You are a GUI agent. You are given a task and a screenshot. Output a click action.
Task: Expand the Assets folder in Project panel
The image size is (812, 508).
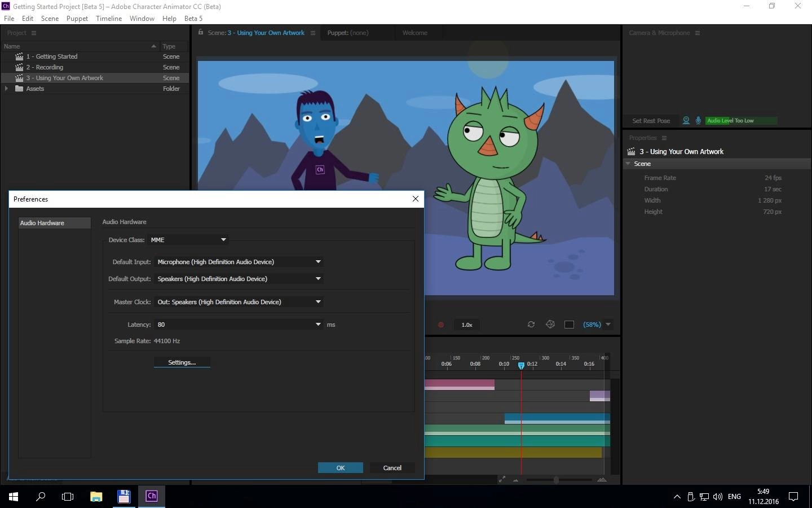[6, 89]
